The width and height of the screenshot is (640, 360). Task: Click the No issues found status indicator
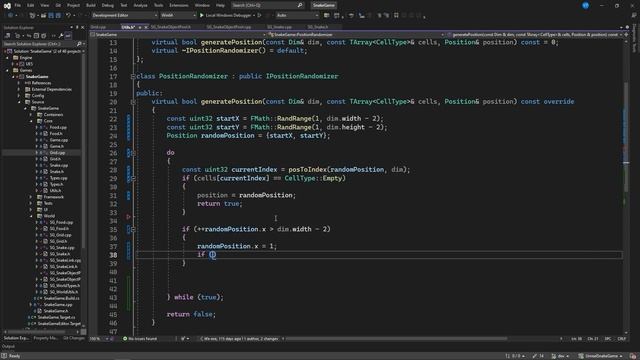click(140, 339)
